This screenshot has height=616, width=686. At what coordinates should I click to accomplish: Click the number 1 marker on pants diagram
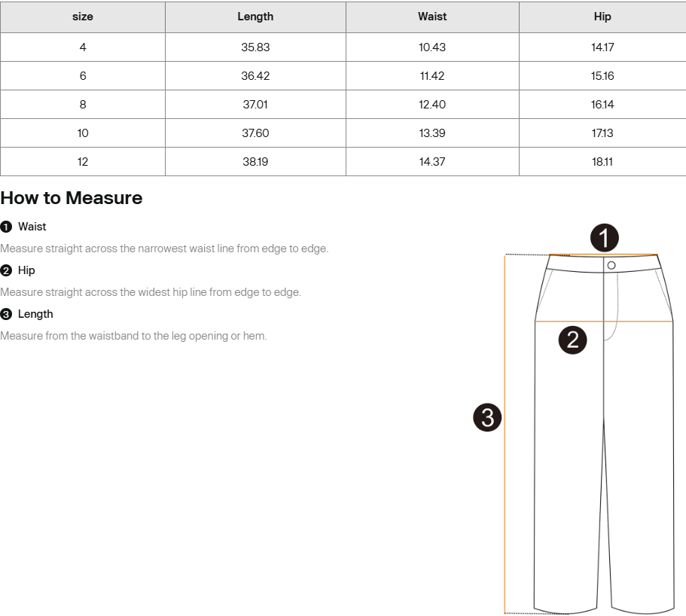tap(604, 238)
